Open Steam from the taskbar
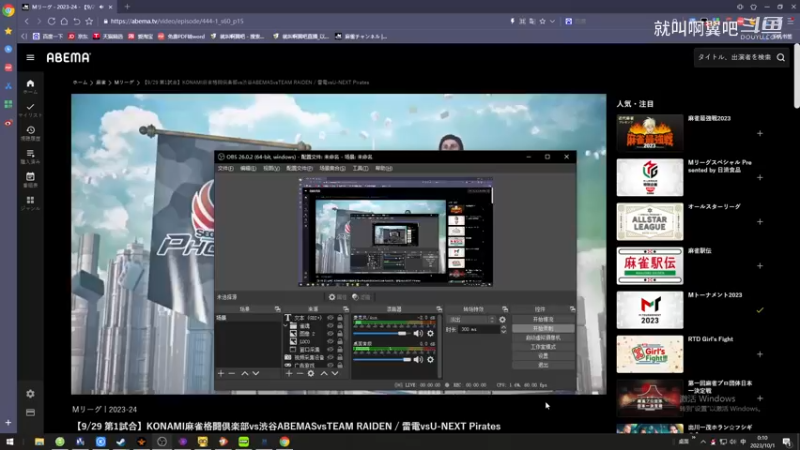The image size is (800, 450). pos(121,442)
